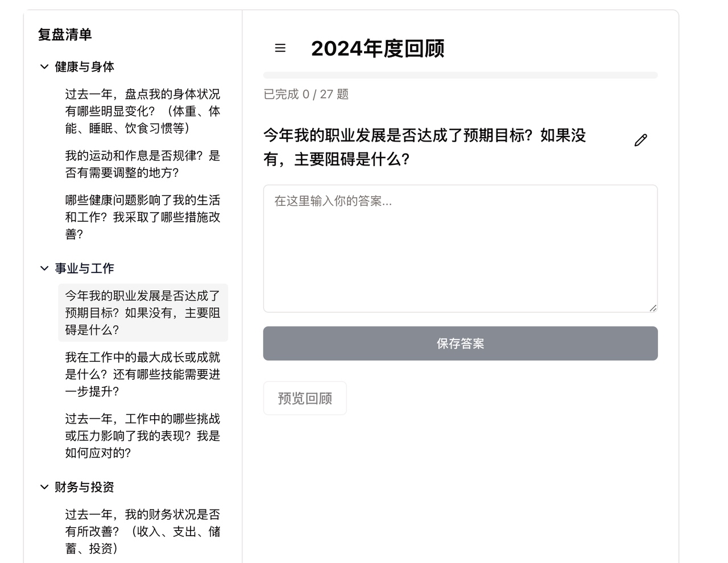This screenshot has height=563, width=728.
Task: Click inside the answer input box
Action: [460, 247]
